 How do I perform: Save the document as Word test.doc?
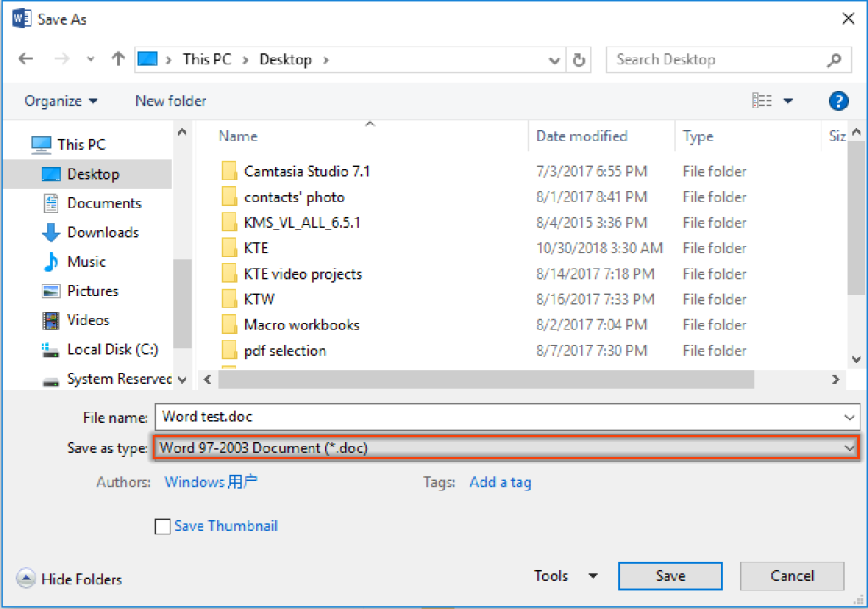coord(670,575)
